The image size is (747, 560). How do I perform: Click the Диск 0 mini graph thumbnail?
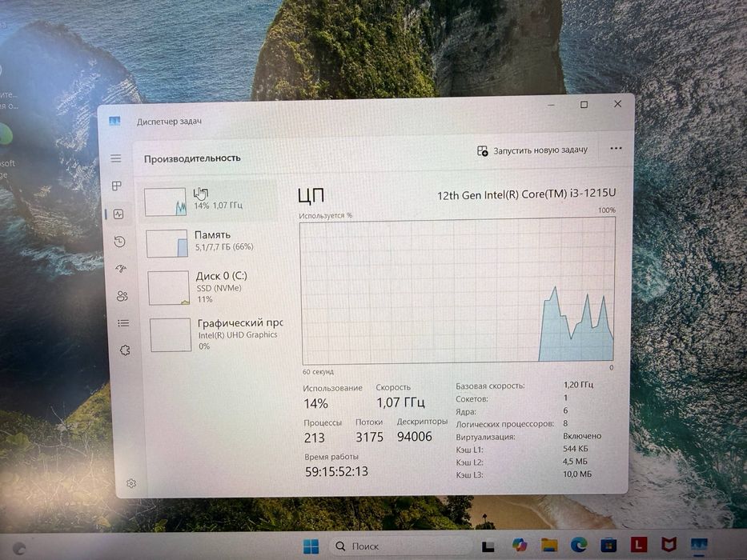pos(169,288)
